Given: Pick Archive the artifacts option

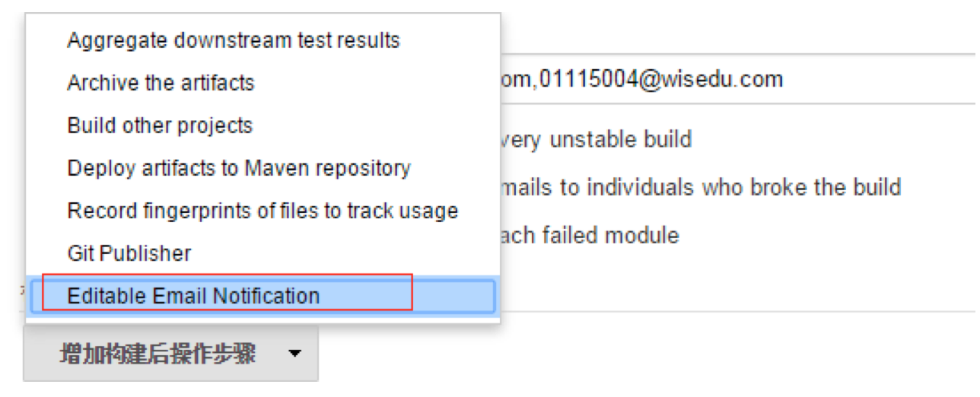Looking at the screenshot, I should [x=262, y=83].
